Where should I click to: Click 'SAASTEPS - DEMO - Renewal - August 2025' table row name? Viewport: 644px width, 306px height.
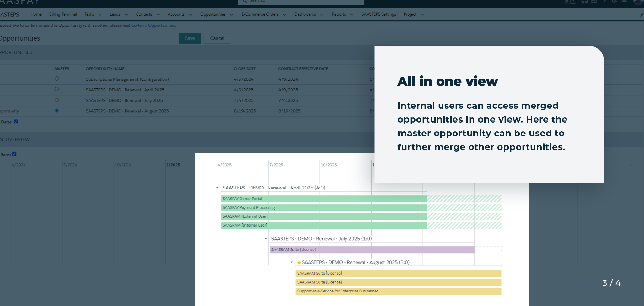click(x=127, y=111)
